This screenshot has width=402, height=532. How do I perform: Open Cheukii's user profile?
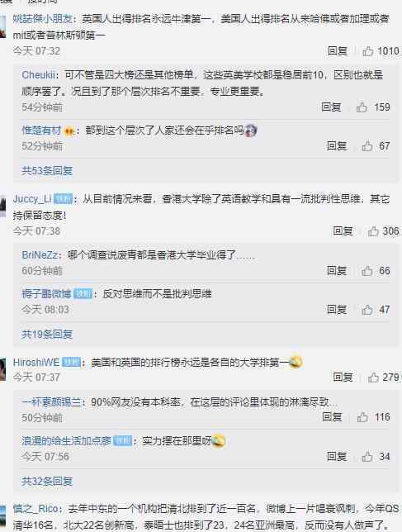(x=38, y=74)
